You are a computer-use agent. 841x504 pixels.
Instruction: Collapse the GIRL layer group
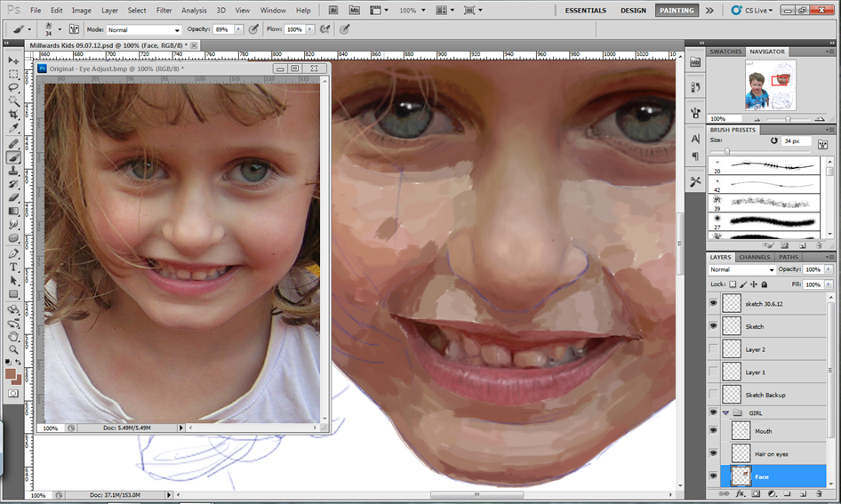725,413
